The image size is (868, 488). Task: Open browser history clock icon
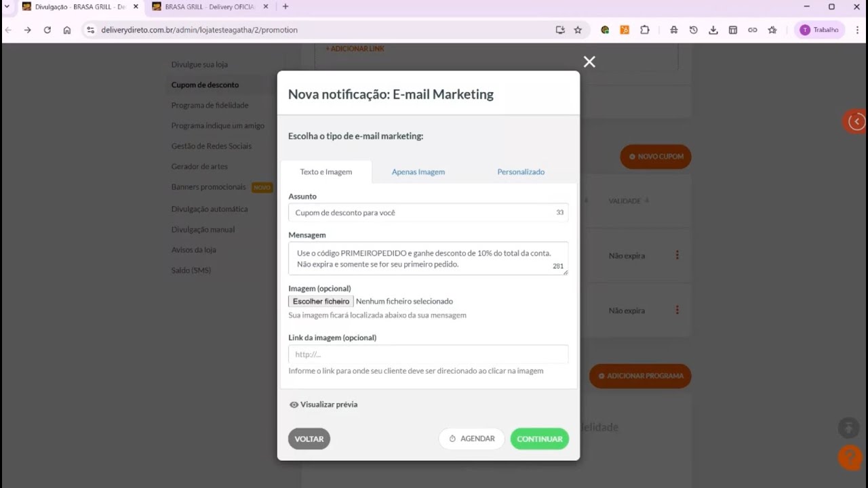(693, 30)
